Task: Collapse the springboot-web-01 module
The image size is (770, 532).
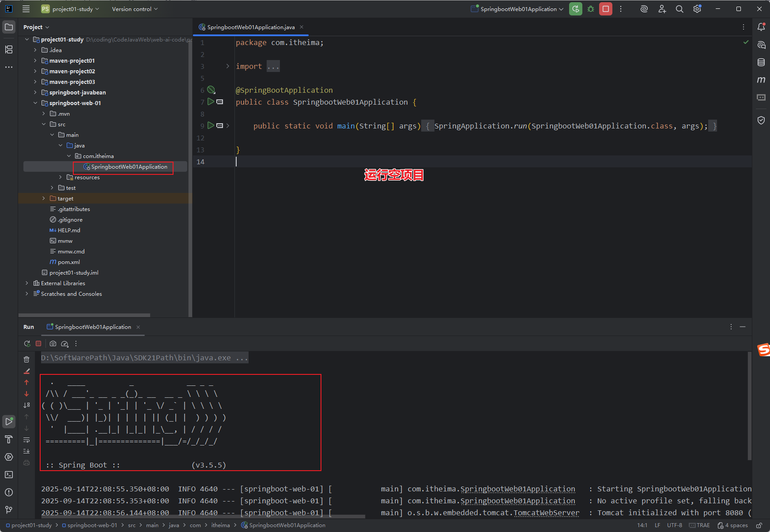Action: pos(35,103)
